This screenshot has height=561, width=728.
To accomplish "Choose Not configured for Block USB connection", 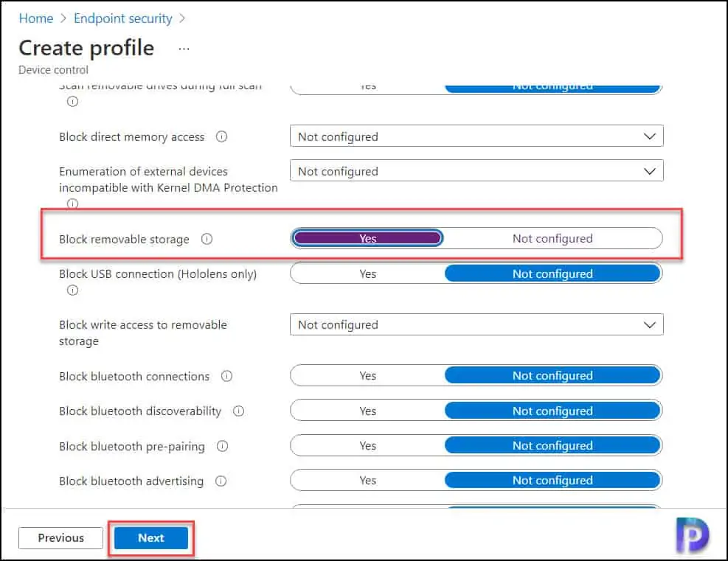I will 552,273.
